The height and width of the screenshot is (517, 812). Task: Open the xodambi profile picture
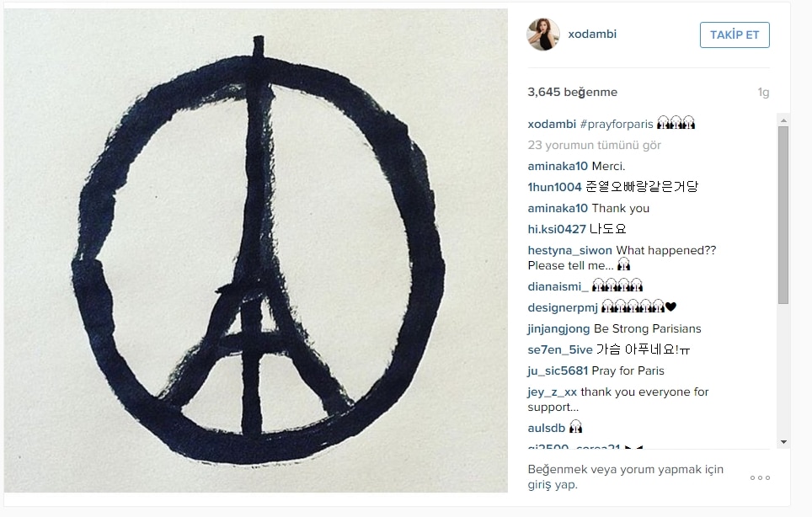click(x=543, y=35)
